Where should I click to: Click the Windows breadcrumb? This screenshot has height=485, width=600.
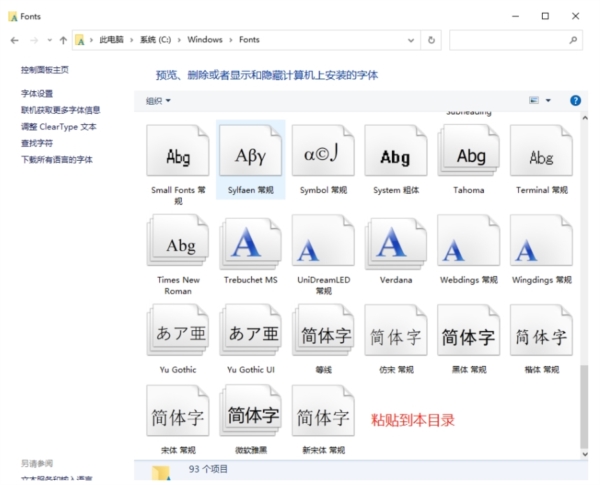(205, 40)
